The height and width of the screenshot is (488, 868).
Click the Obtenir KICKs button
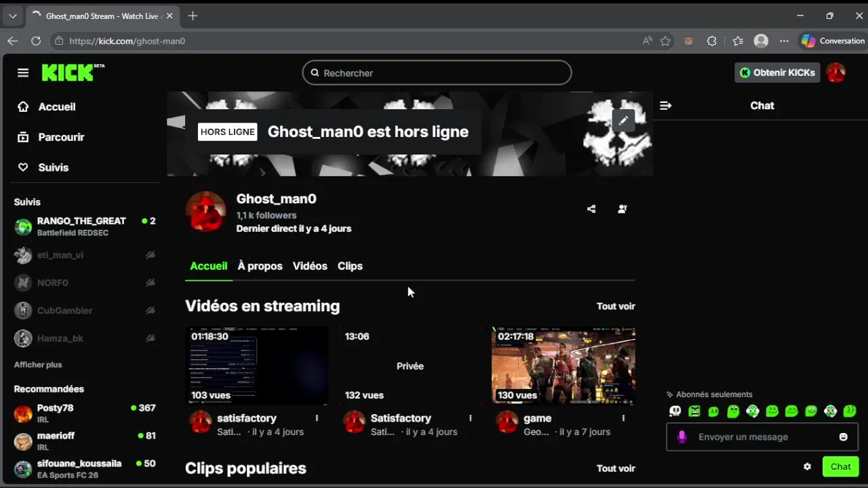click(777, 73)
